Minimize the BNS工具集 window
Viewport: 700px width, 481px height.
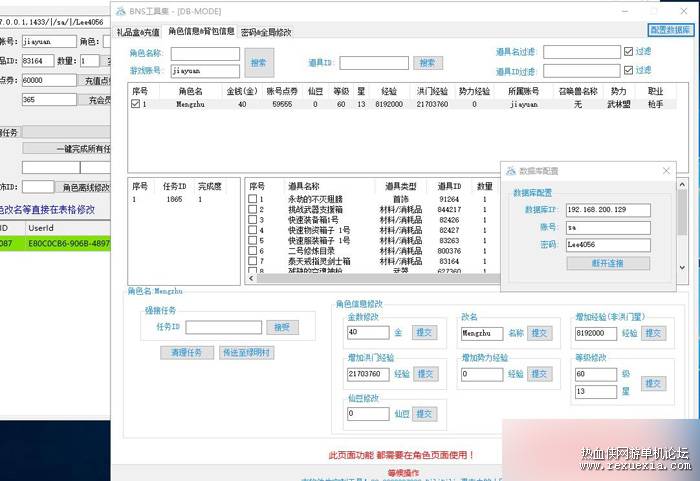pyautogui.click(x=625, y=11)
